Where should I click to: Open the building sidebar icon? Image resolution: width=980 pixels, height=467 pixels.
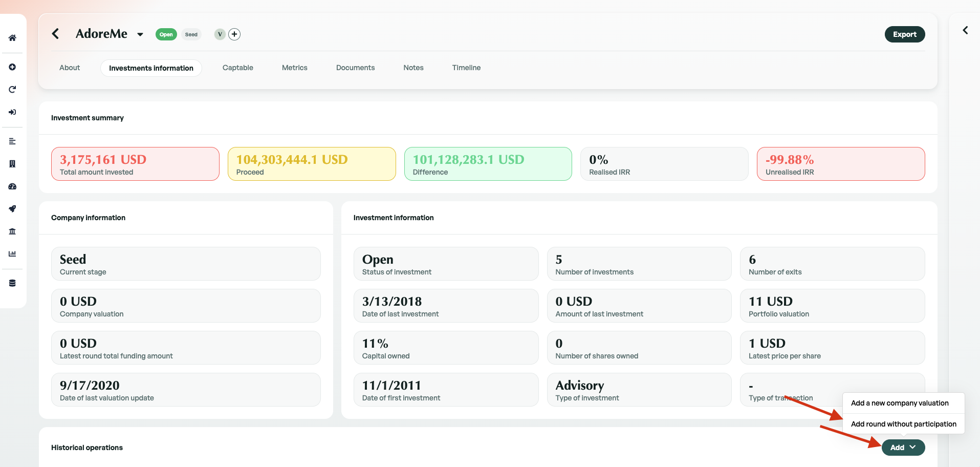12,164
